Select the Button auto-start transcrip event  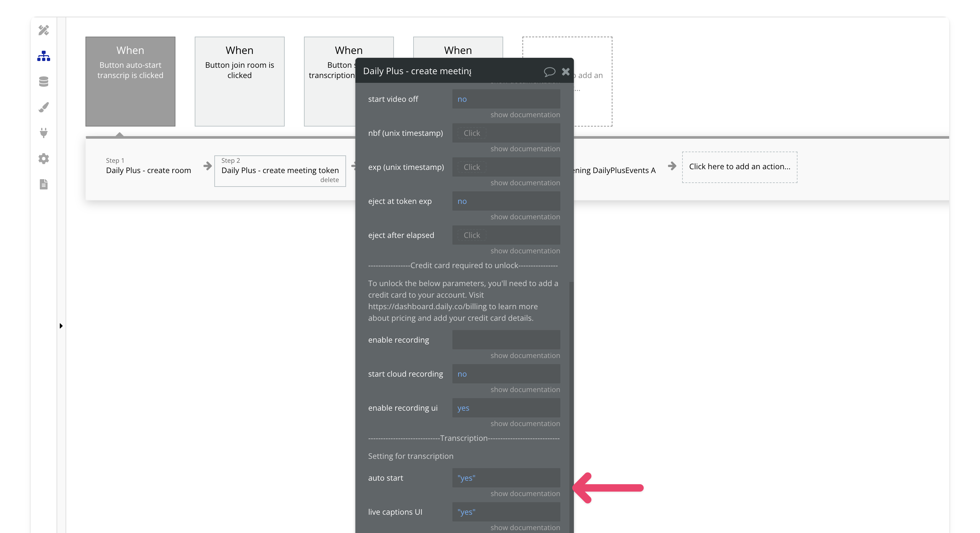tap(130, 81)
